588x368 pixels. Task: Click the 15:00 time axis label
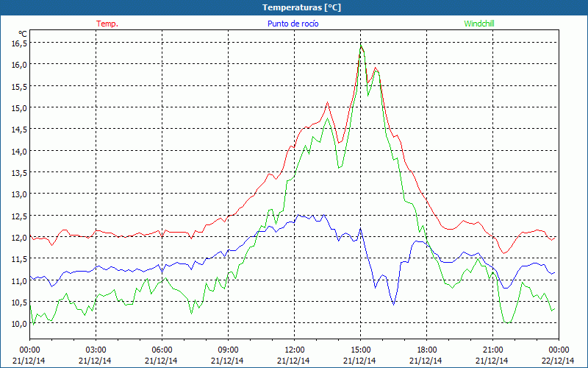pyautogui.click(x=360, y=350)
